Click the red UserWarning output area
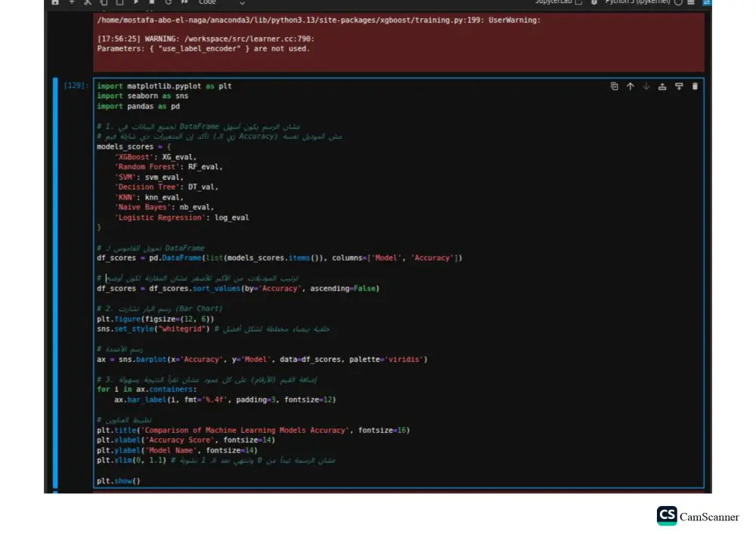Viewport: 756px width, 534px height. (398, 42)
